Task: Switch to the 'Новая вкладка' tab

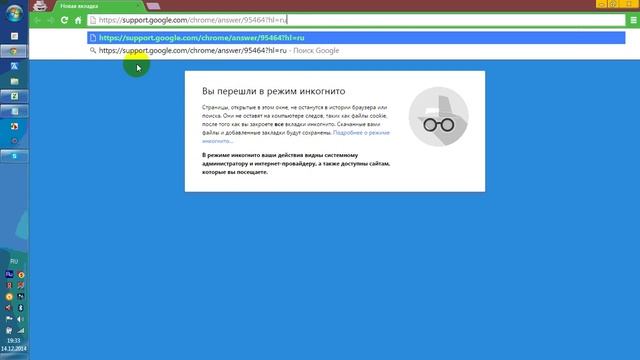Action: [98, 6]
